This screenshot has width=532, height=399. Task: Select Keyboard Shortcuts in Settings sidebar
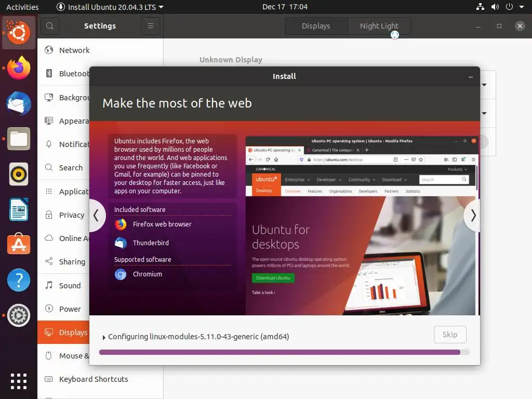[x=100, y=379]
